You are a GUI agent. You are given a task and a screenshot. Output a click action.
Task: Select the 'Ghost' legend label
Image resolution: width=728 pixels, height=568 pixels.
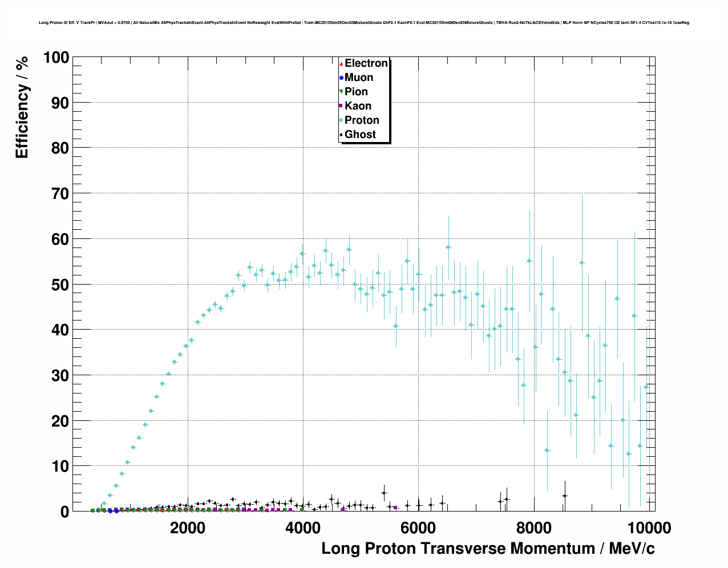click(x=361, y=135)
